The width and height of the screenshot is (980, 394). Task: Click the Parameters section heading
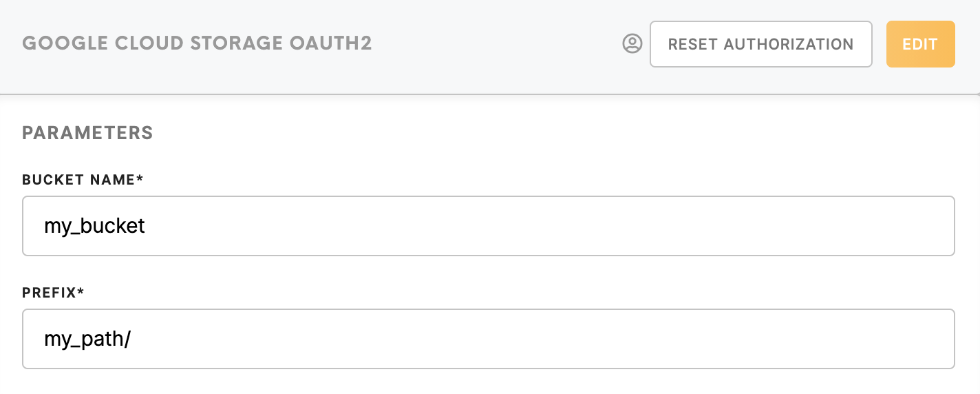[87, 133]
